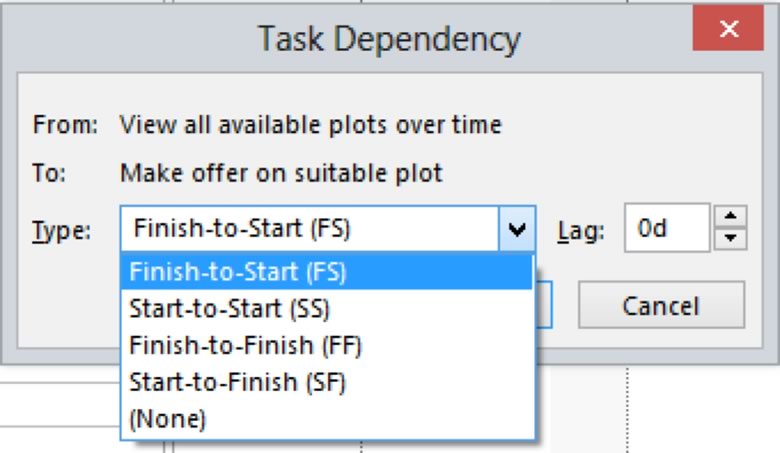
Task: Click the To label
Action: (49, 173)
